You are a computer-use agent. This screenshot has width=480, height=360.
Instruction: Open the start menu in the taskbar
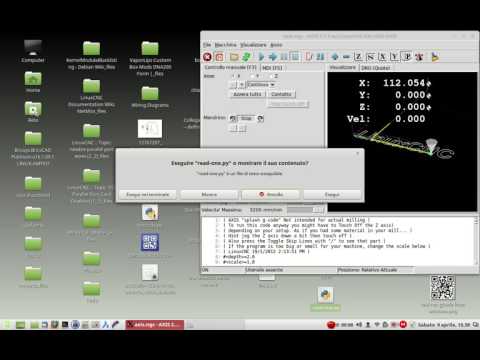tap(7, 324)
